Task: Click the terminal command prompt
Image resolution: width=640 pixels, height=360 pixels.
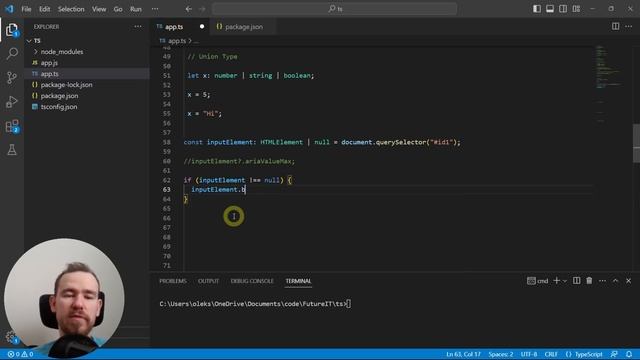Action: tap(255, 304)
